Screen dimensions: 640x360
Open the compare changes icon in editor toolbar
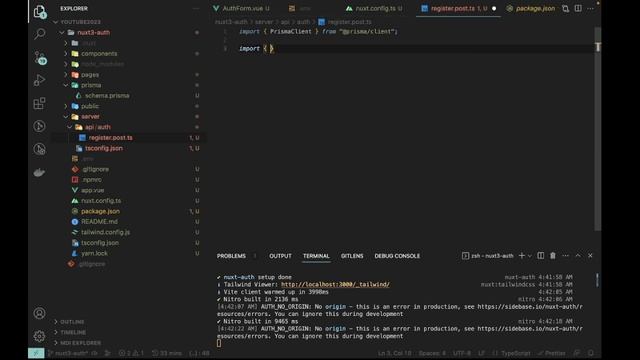point(565,9)
